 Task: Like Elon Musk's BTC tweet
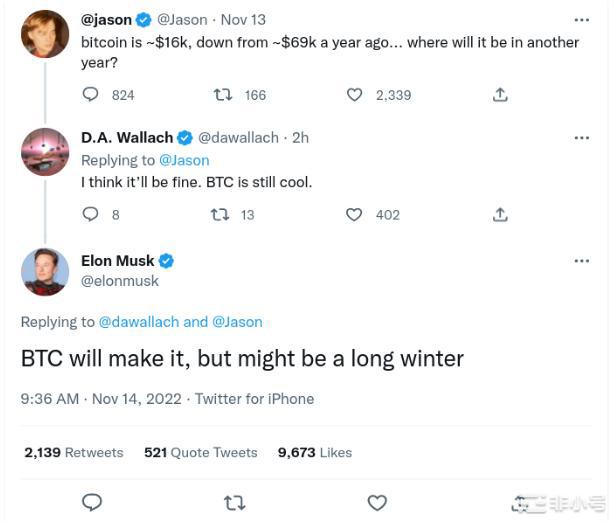coord(377,501)
